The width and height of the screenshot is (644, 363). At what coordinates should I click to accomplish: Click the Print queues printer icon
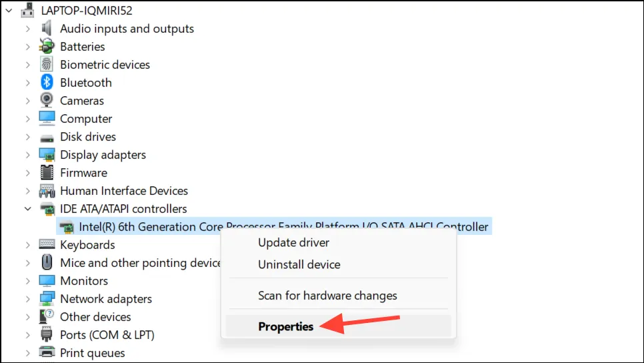tap(47, 353)
